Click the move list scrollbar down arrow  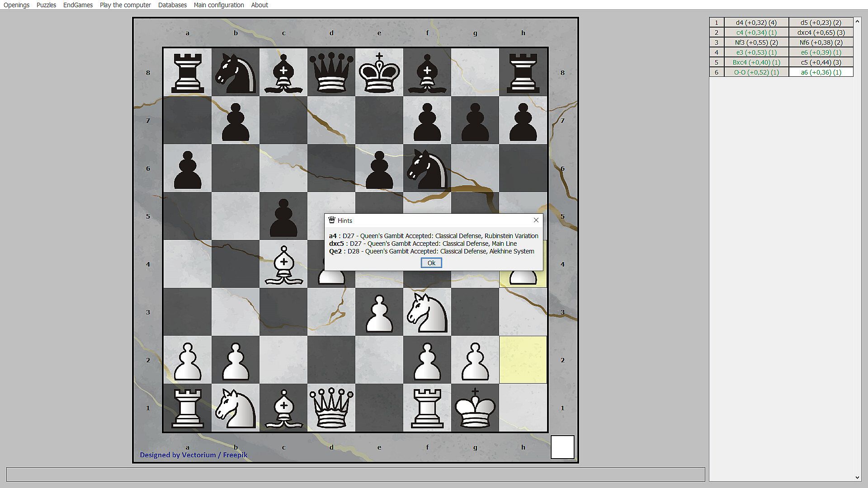pyautogui.click(x=857, y=477)
